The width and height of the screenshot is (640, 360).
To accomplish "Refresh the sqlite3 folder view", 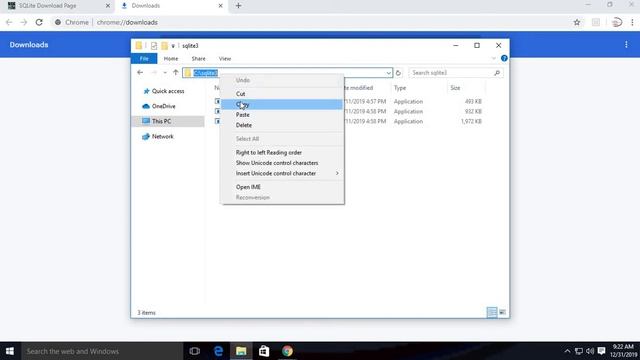I will pos(398,73).
